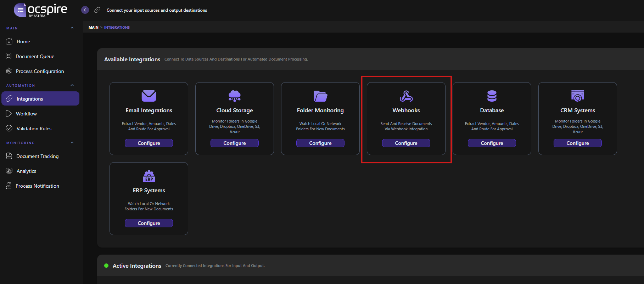The width and height of the screenshot is (644, 284).
Task: Collapse the MONITORING sidebar section
Action: click(72, 143)
